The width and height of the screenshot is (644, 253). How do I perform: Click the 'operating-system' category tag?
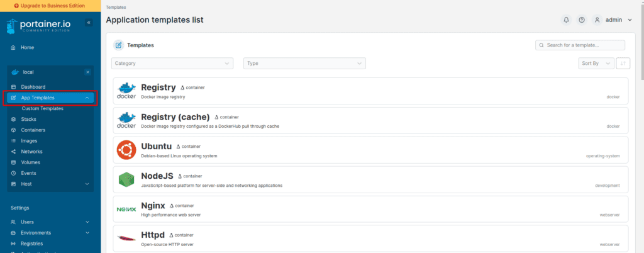pos(602,156)
